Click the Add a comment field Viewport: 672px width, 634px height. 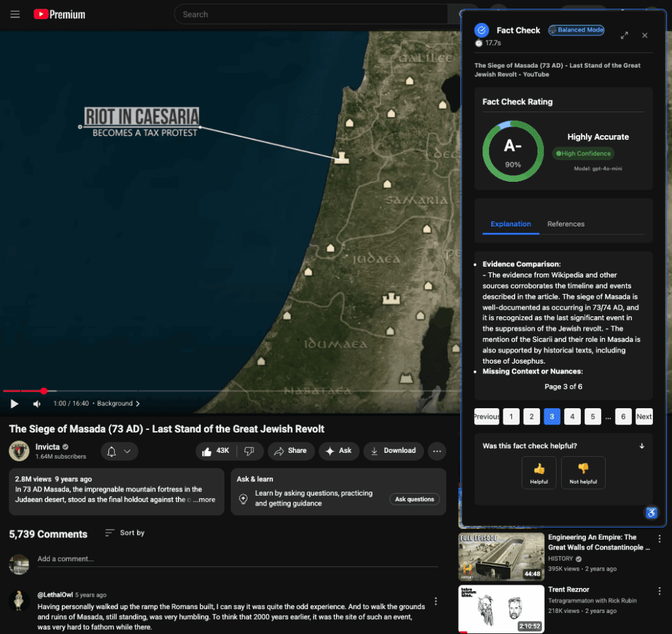point(236,559)
